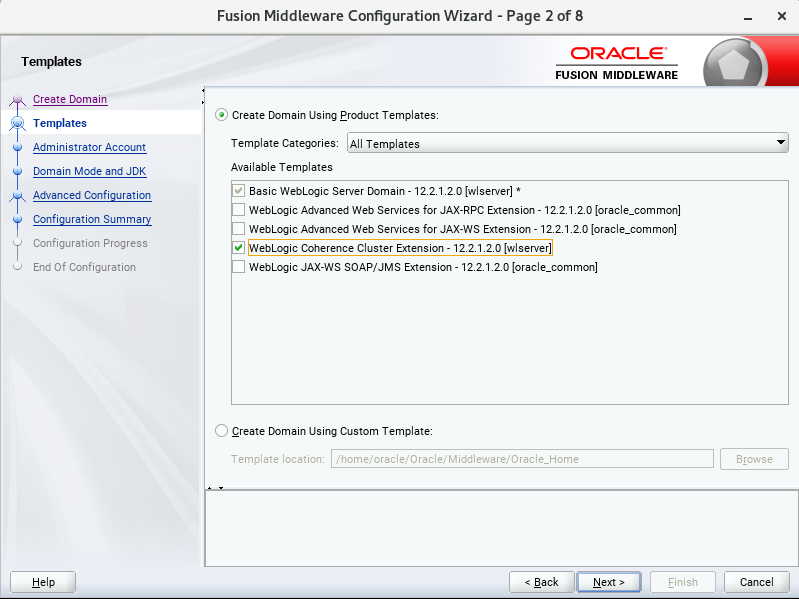Cancel the configuration wizard
This screenshot has width=799, height=599.
(756, 582)
